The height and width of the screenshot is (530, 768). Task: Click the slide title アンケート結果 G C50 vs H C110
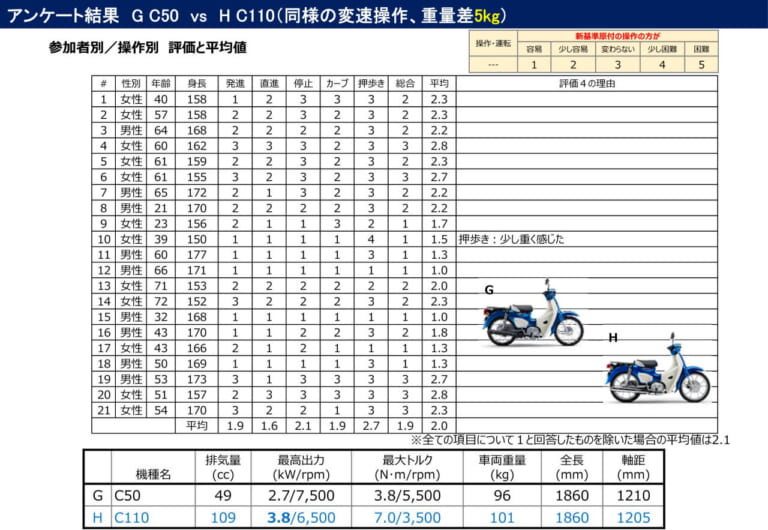pyautogui.click(x=256, y=14)
